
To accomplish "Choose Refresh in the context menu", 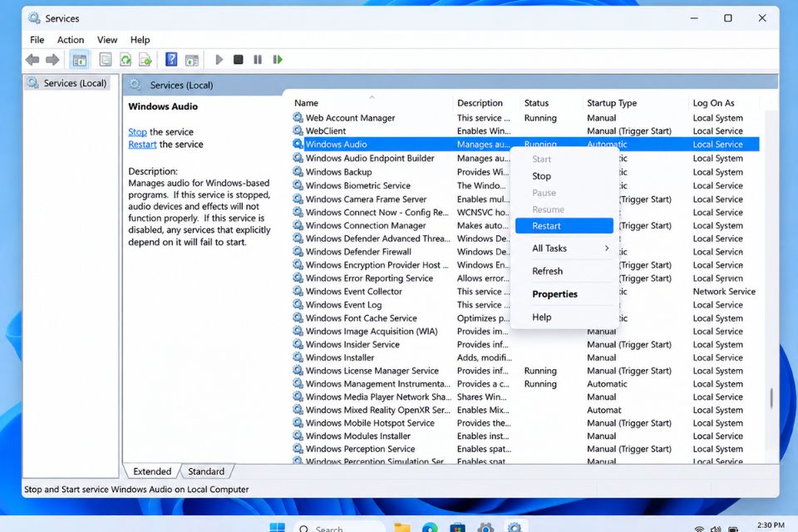I will [x=564, y=271].
